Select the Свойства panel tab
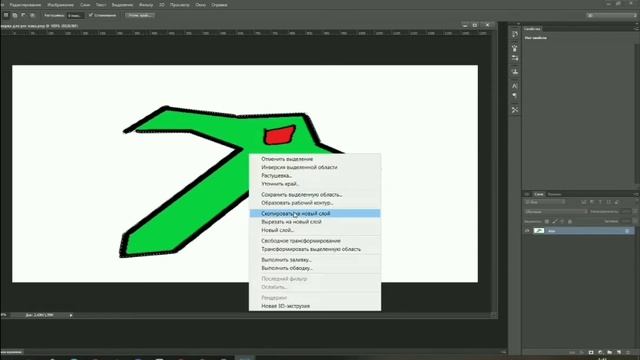The height and width of the screenshot is (360, 640). 532,29
